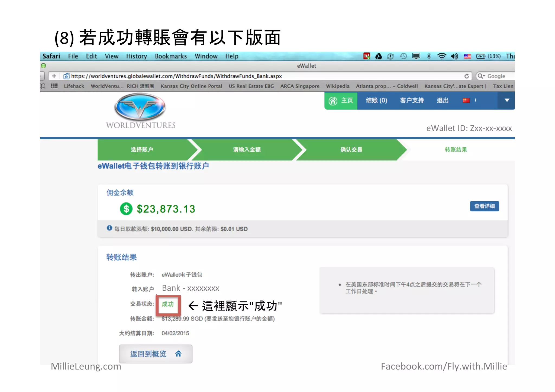This screenshot has width=555, height=392.
Task: Click the 转账结果 section heading
Action: click(121, 257)
